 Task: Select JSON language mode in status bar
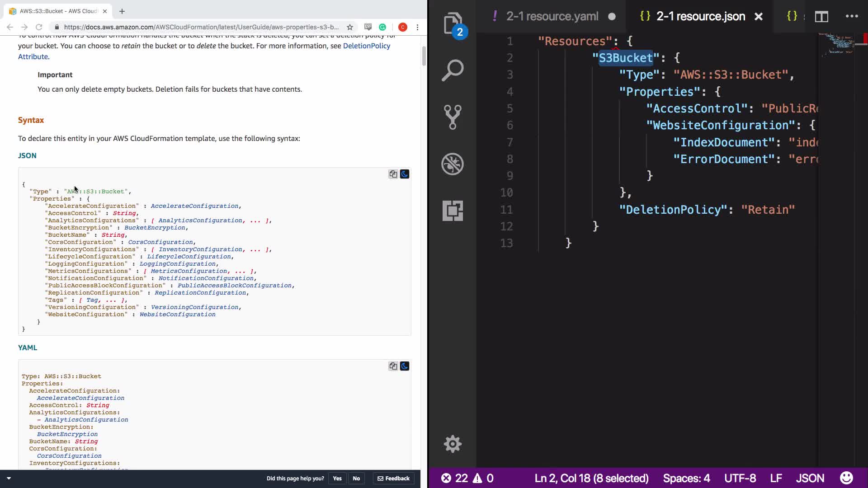click(810, 478)
